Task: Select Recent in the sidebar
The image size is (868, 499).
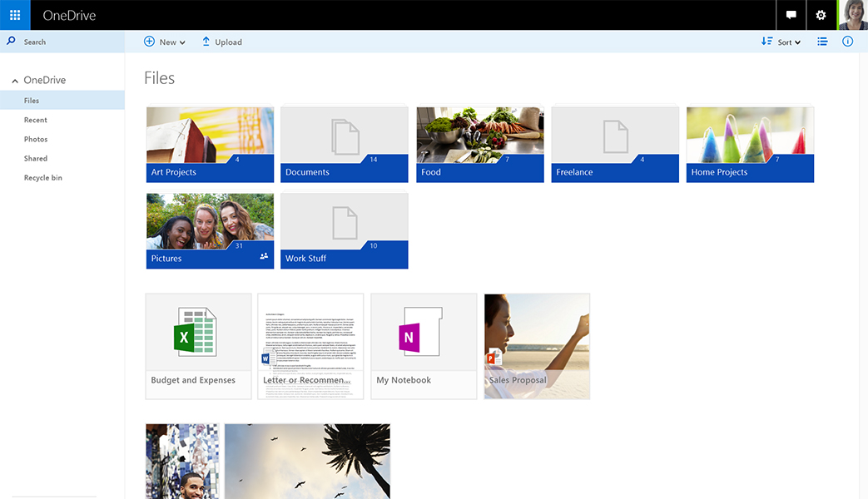Action: [x=36, y=120]
